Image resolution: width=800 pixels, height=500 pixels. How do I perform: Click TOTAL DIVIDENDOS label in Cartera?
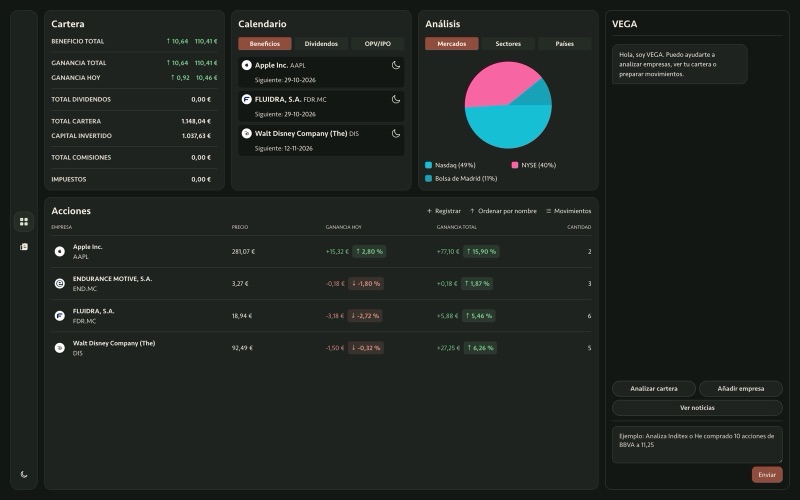pyautogui.click(x=81, y=99)
